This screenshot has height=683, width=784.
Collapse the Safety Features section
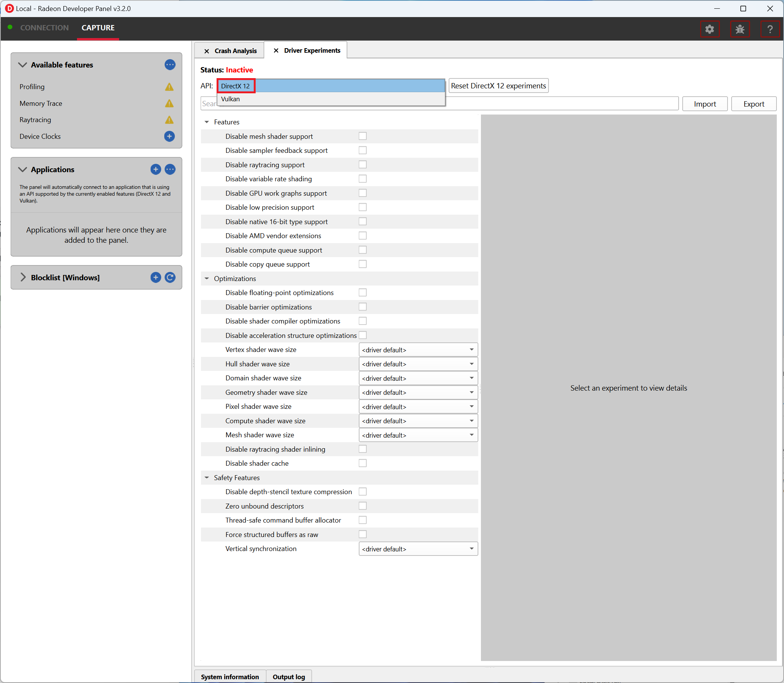pyautogui.click(x=207, y=477)
